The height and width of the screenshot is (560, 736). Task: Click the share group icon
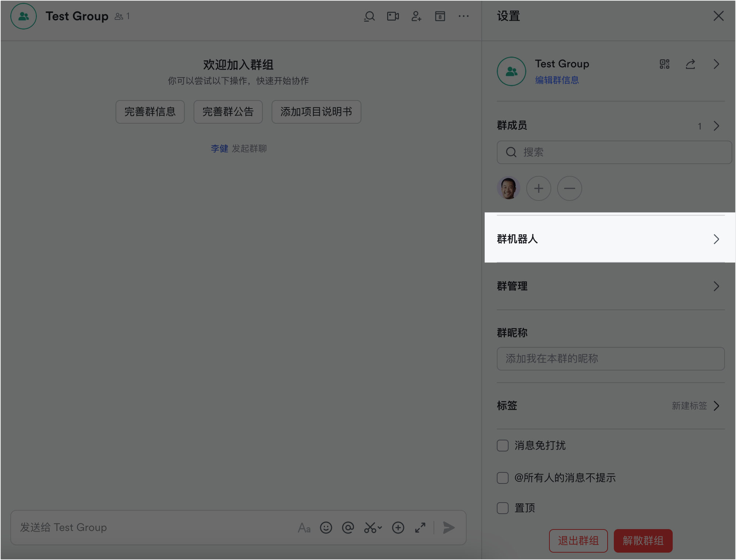(690, 64)
